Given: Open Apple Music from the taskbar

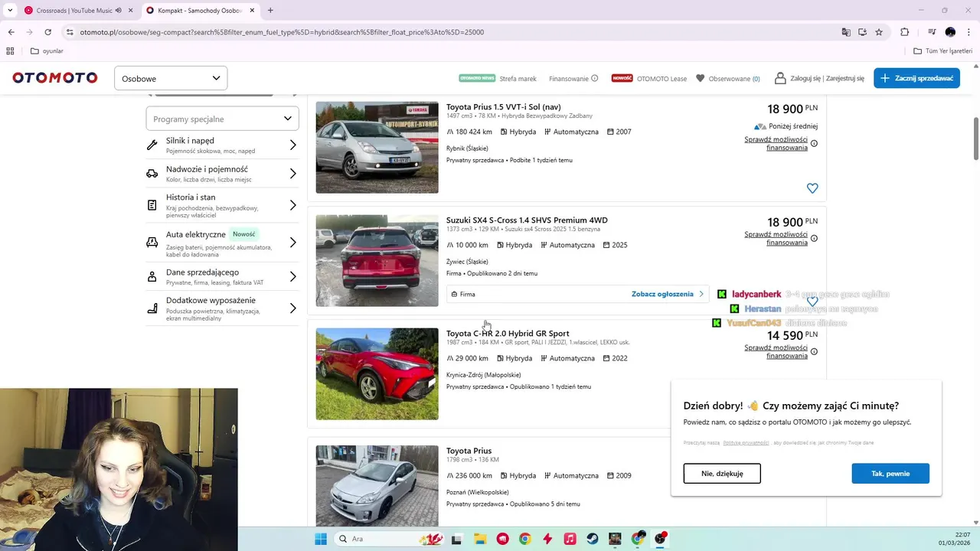Looking at the screenshot, I should point(570,539).
